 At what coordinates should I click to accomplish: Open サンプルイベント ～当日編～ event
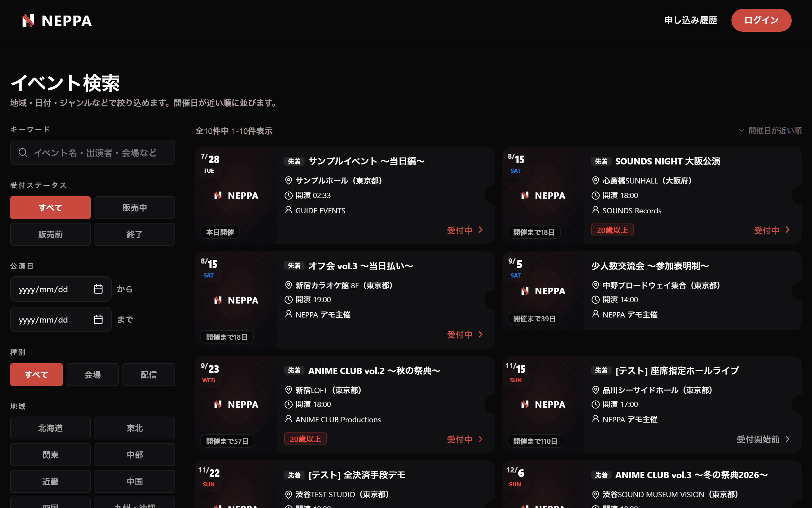[x=366, y=161]
